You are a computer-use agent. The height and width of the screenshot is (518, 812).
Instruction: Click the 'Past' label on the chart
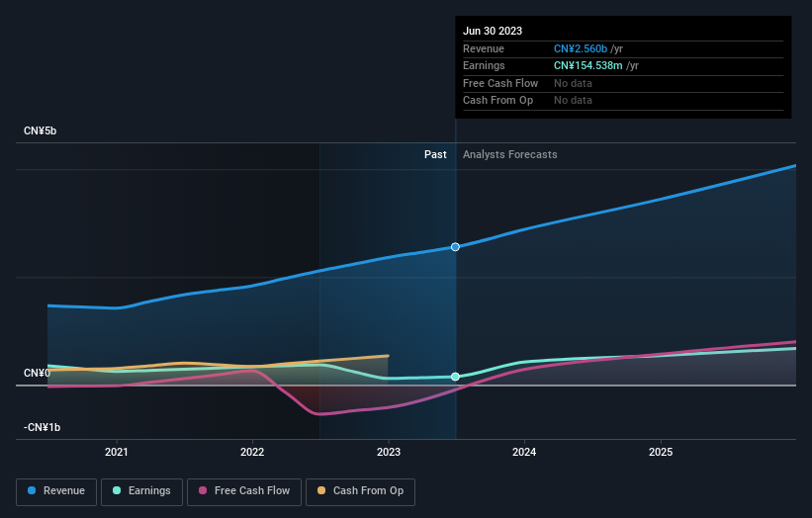tap(435, 154)
